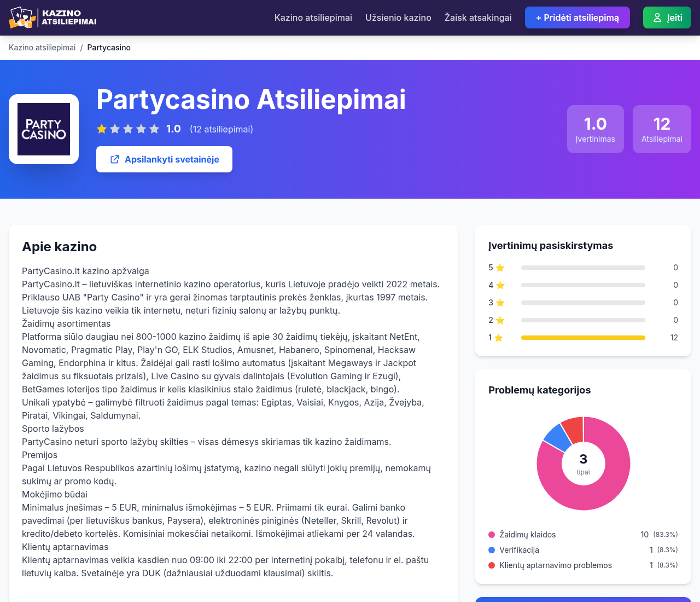Click the '3 tipai' donut chart center
Image resolution: width=700 pixels, height=602 pixels.
(584, 464)
